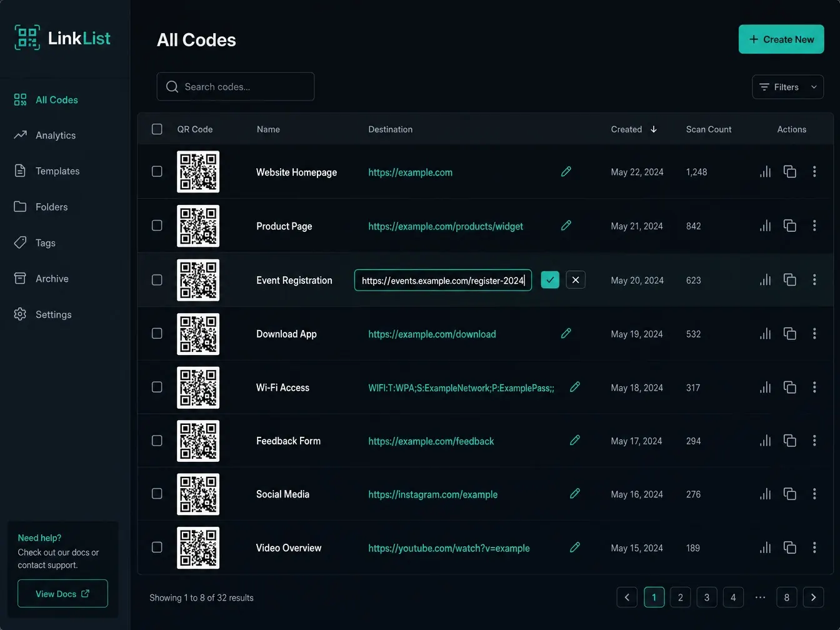Open Tags in sidebar

pyautogui.click(x=35, y=242)
